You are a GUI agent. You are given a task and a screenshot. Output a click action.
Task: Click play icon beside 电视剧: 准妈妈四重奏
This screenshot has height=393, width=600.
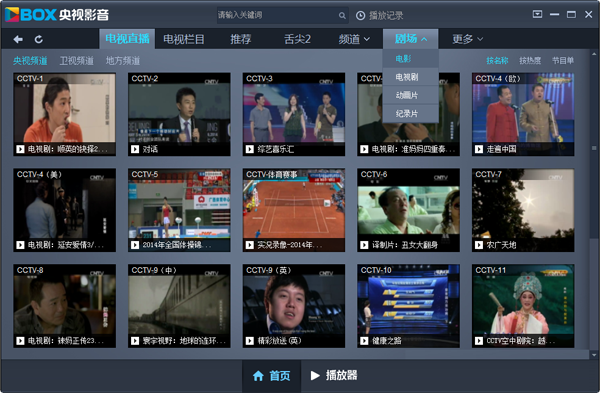pos(364,149)
